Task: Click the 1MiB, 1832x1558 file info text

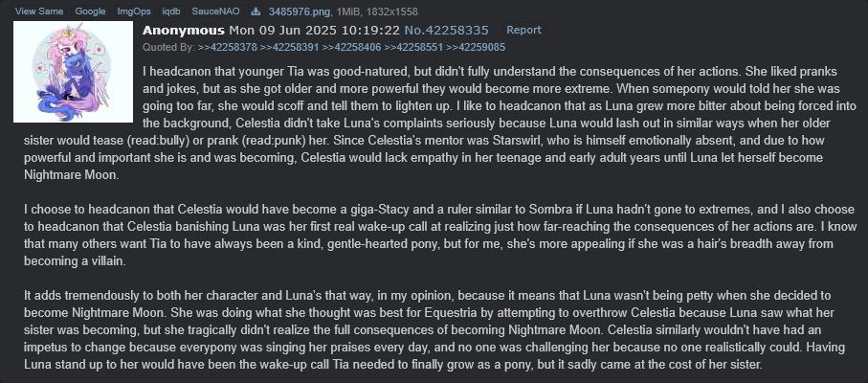Action: [x=377, y=11]
